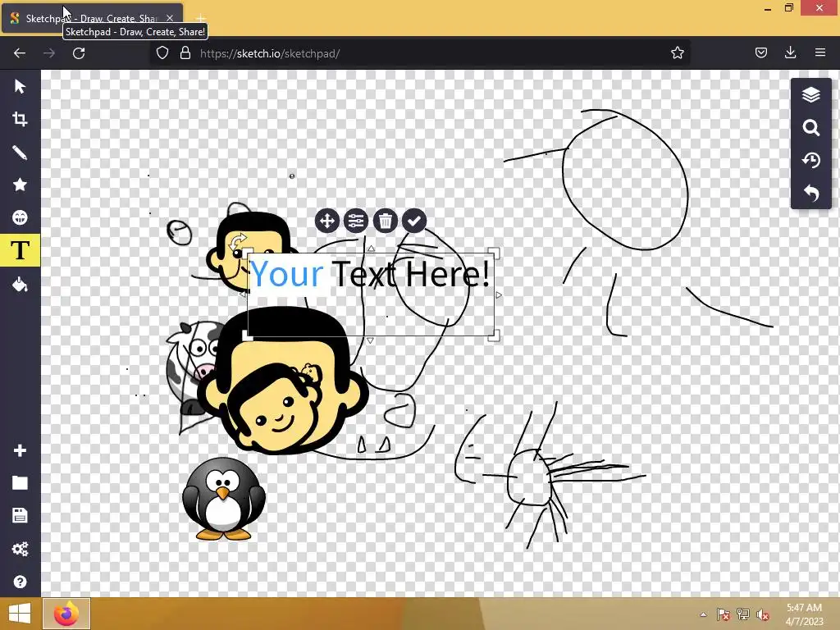This screenshot has height=630, width=840.
Task: Open the Windows Start button
Action: [x=20, y=614]
